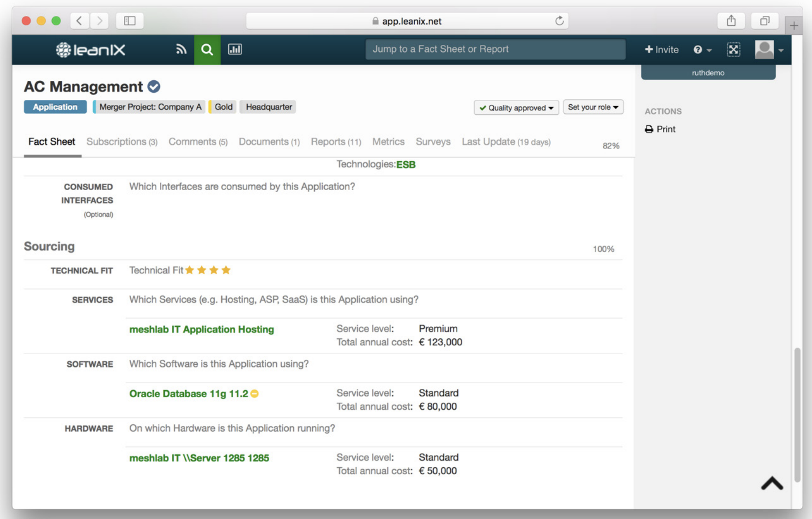Switch to Reports tab

[336, 142]
